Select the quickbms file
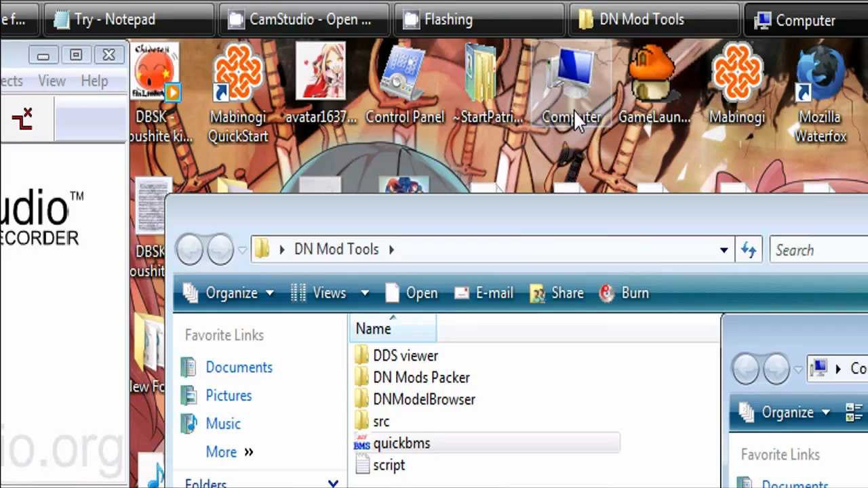Image resolution: width=868 pixels, height=488 pixels. point(486,443)
